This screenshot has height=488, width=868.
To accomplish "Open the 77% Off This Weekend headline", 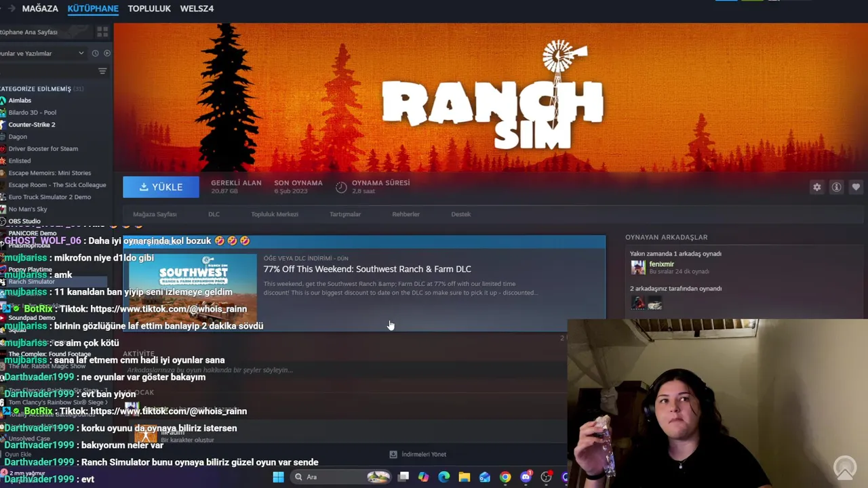I will click(367, 269).
